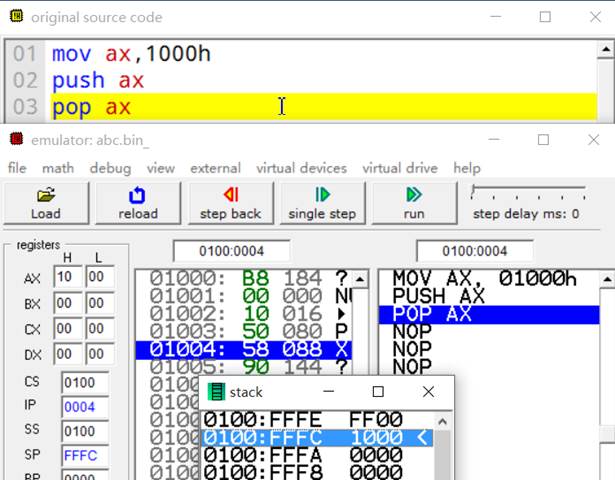The image size is (615, 480).
Task: Execute a single step
Action: click(x=321, y=202)
